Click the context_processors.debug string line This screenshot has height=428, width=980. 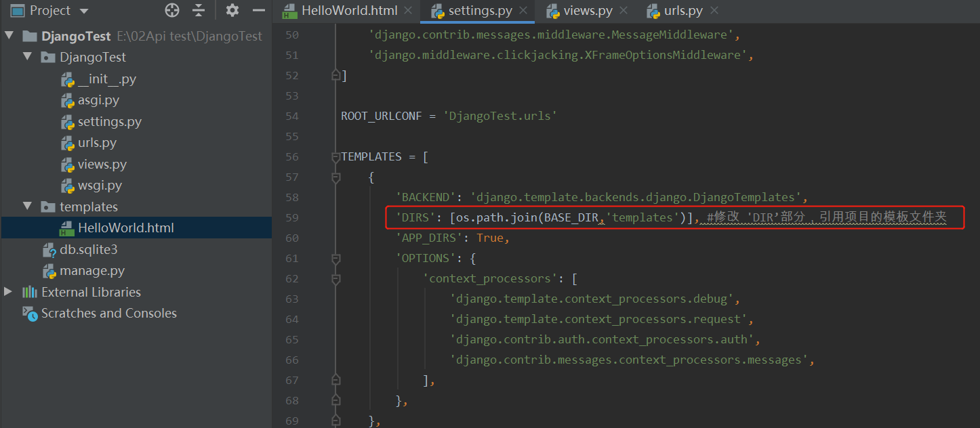click(x=592, y=299)
